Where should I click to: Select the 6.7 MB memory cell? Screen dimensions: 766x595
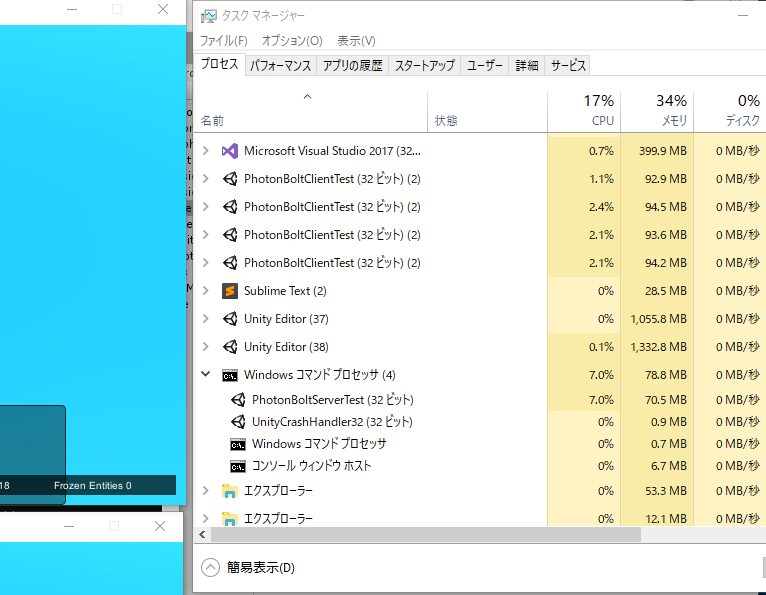[658, 466]
